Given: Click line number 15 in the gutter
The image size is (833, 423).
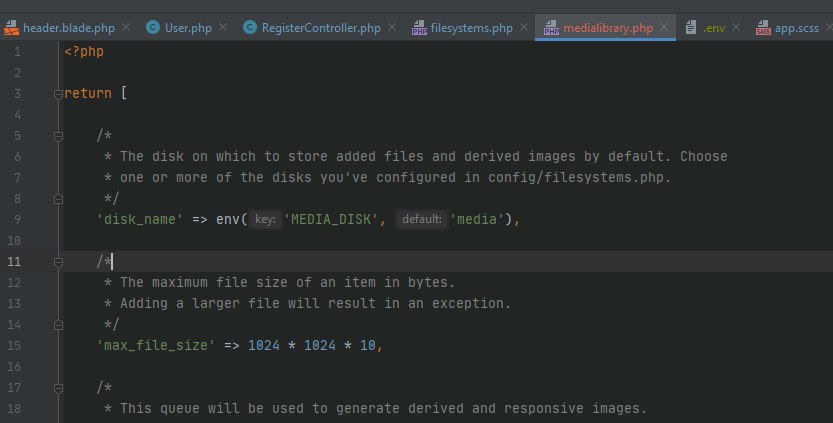Looking at the screenshot, I should coord(14,345).
